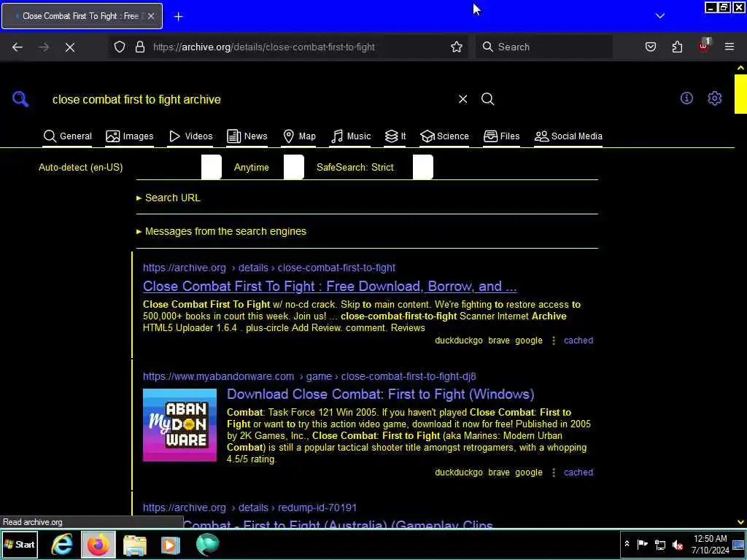This screenshot has width=747, height=560.
Task: Open the tracking protection shield icon
Action: (120, 47)
